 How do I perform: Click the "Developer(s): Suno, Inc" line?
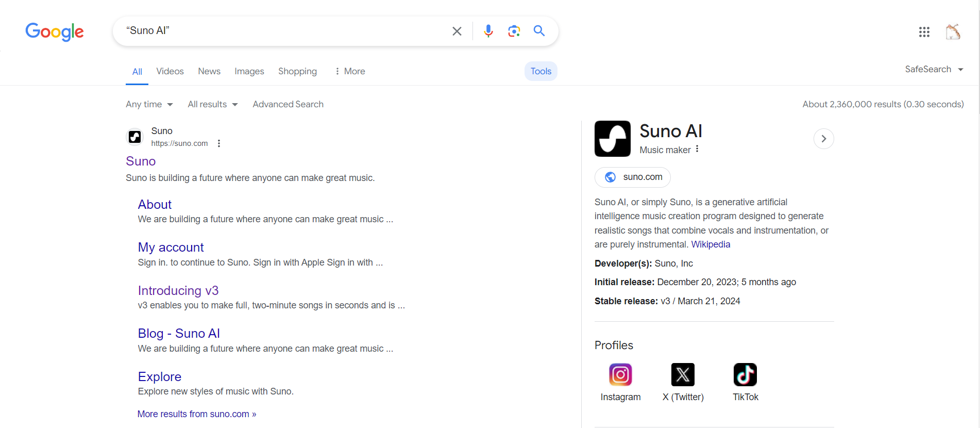[644, 264]
